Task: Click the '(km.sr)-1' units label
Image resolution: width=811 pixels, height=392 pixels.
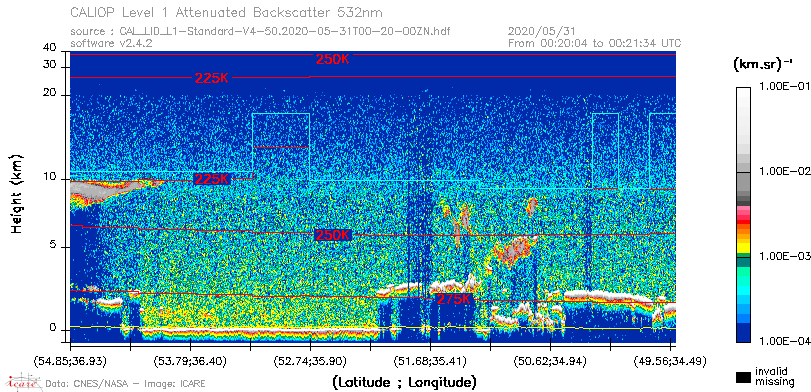Action: click(x=763, y=65)
